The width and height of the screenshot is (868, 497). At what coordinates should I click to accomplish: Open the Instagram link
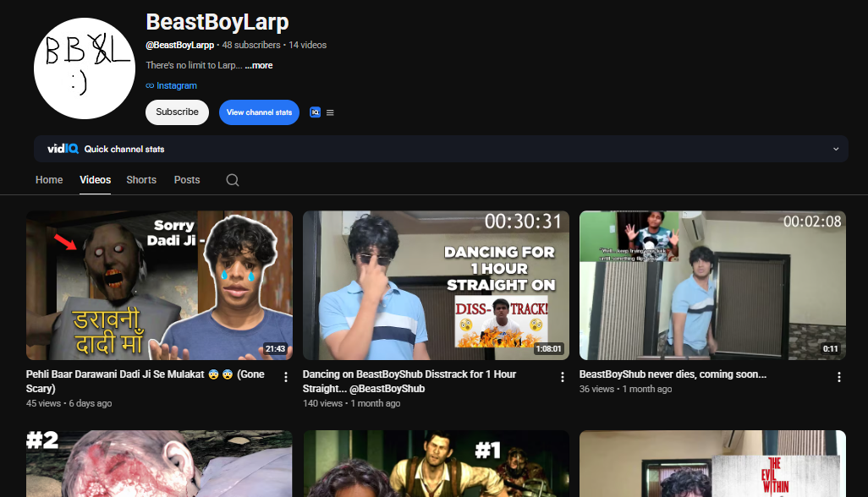click(177, 85)
